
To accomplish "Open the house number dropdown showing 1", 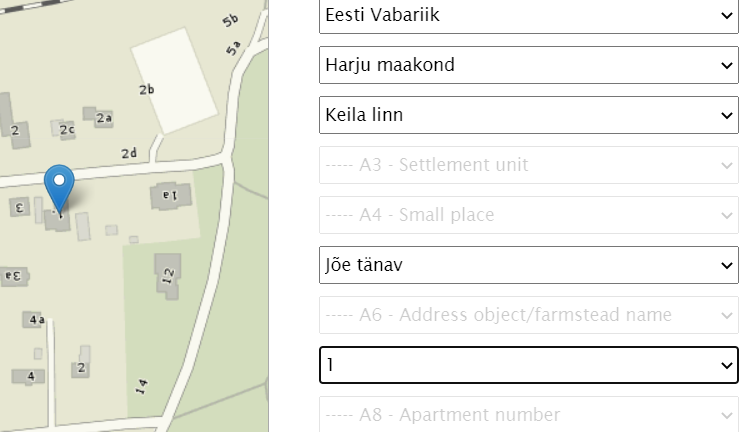I will [529, 365].
